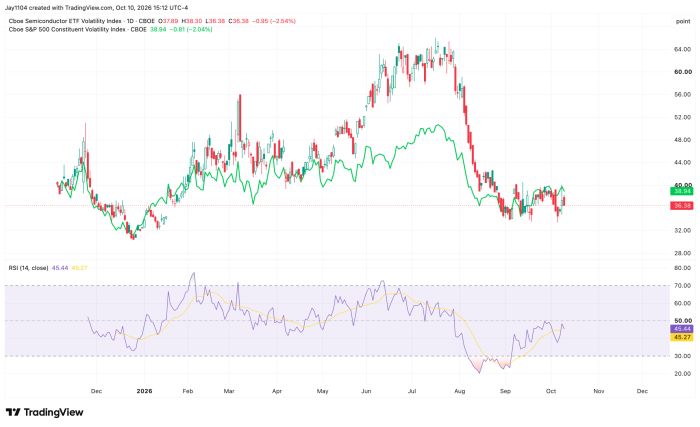Image resolution: width=700 pixels, height=427 pixels.
Task: Click the 60.00 label on the price axis
Action: click(x=683, y=71)
